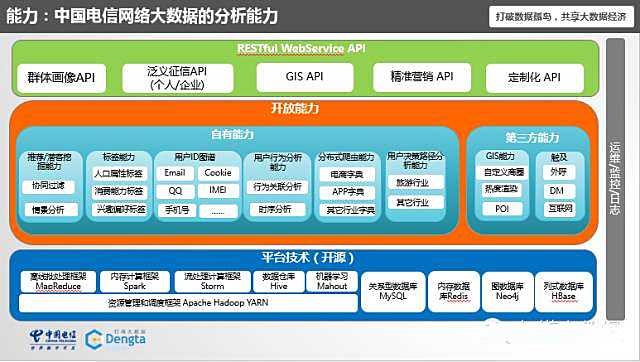Select the 泛义征信API box

click(x=178, y=78)
